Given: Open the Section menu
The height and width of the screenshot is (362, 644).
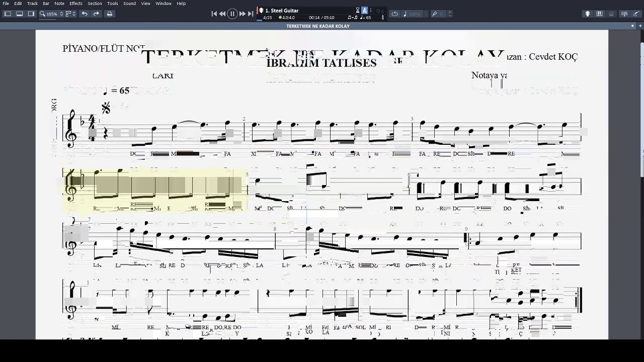Looking at the screenshot, I should click(95, 4).
